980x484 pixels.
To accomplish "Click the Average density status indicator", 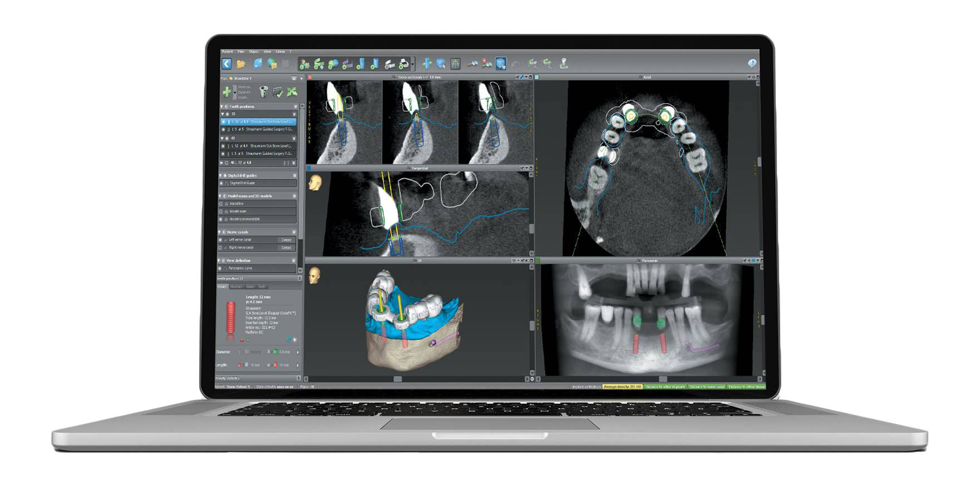I will coord(623,387).
